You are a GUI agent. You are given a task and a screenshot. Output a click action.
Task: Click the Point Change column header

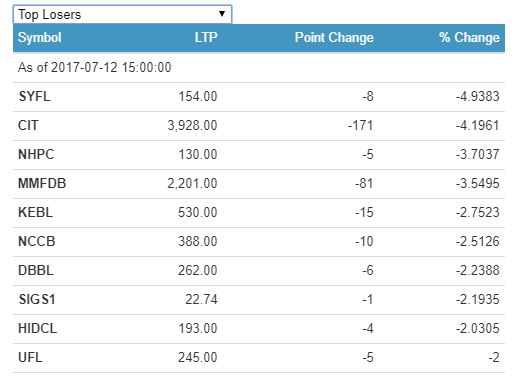coord(334,37)
